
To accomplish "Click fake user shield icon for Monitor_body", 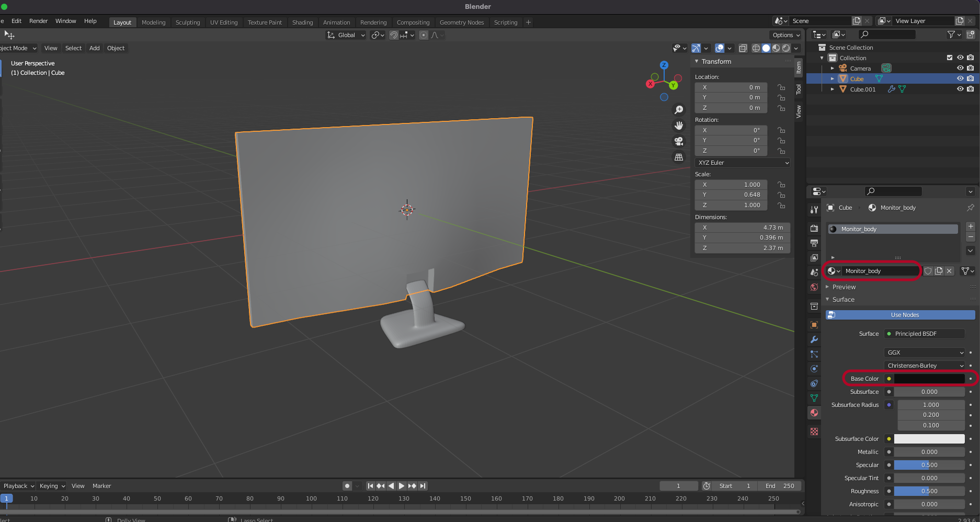I will pyautogui.click(x=928, y=271).
